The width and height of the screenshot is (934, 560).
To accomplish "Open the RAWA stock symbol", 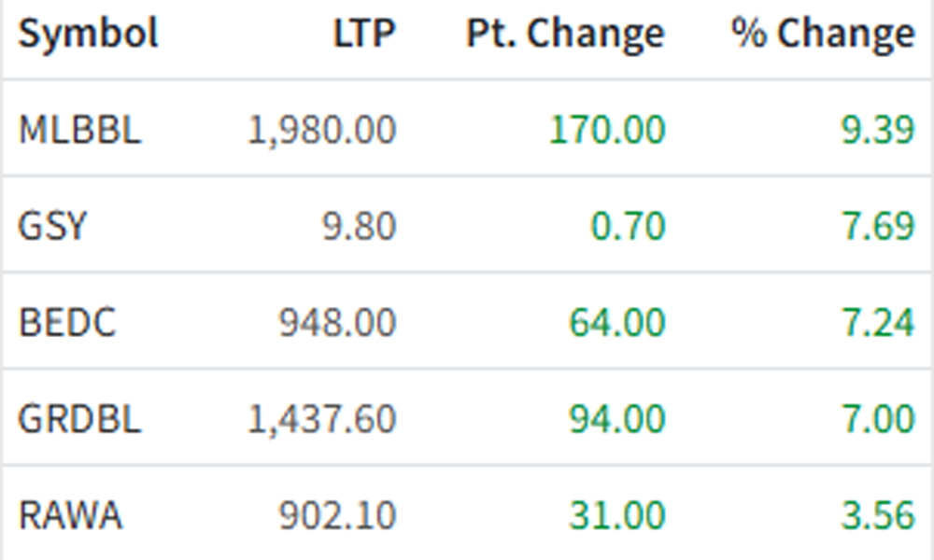I will click(x=70, y=515).
